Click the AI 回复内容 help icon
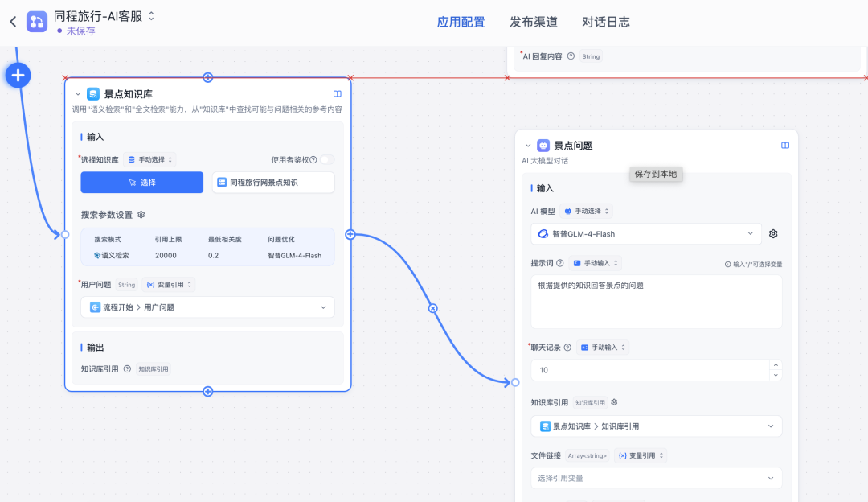This screenshot has height=502, width=868. click(571, 56)
